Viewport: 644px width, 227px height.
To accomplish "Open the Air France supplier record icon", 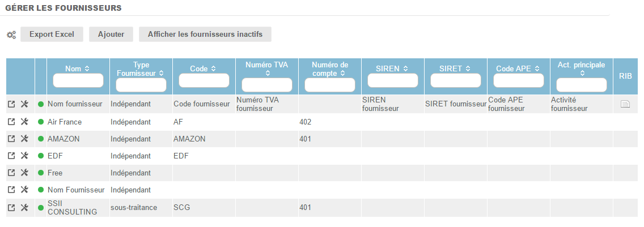I will 12,122.
